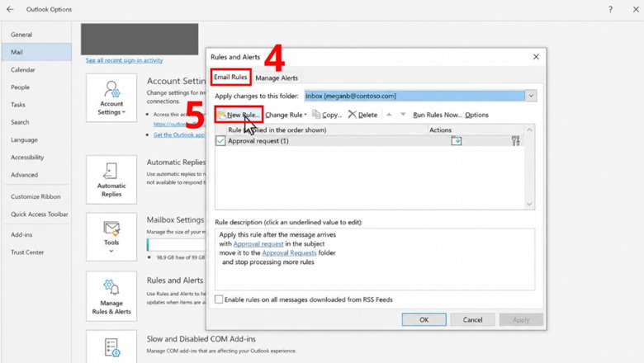Viewport: 644px width, 363px height.
Task: Open the mailbox Tools icon button
Action: pyautogui.click(x=111, y=237)
